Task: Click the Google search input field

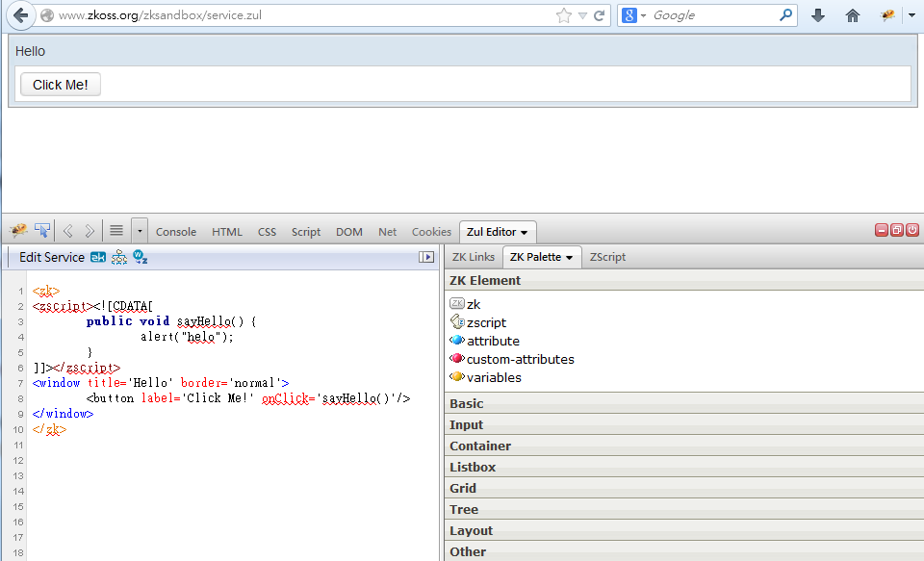Action: tap(713, 15)
